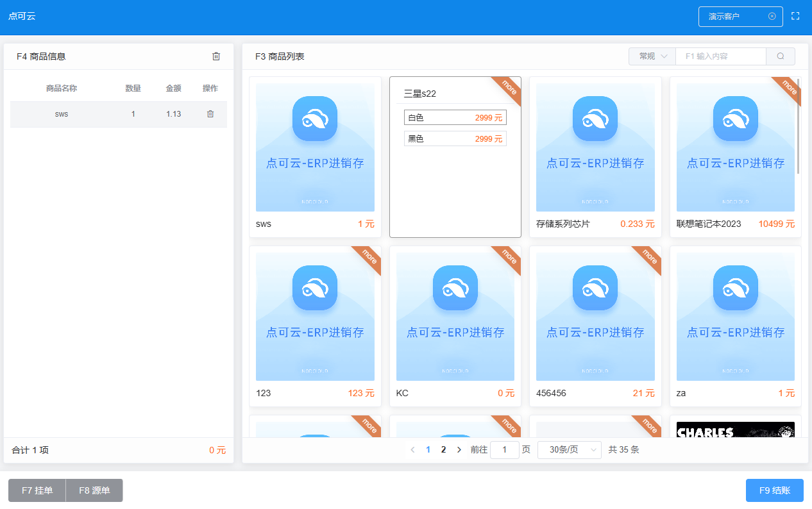Go to next page arrow

coord(459,450)
